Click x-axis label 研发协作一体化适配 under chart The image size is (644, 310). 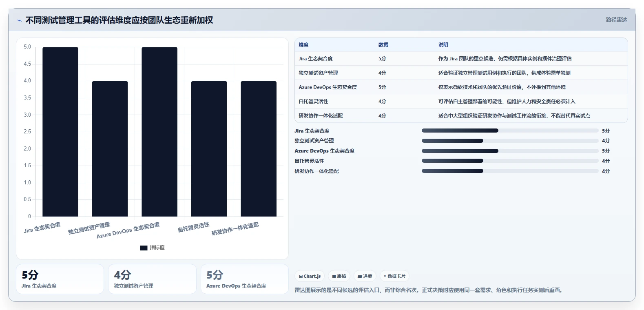[x=235, y=229]
